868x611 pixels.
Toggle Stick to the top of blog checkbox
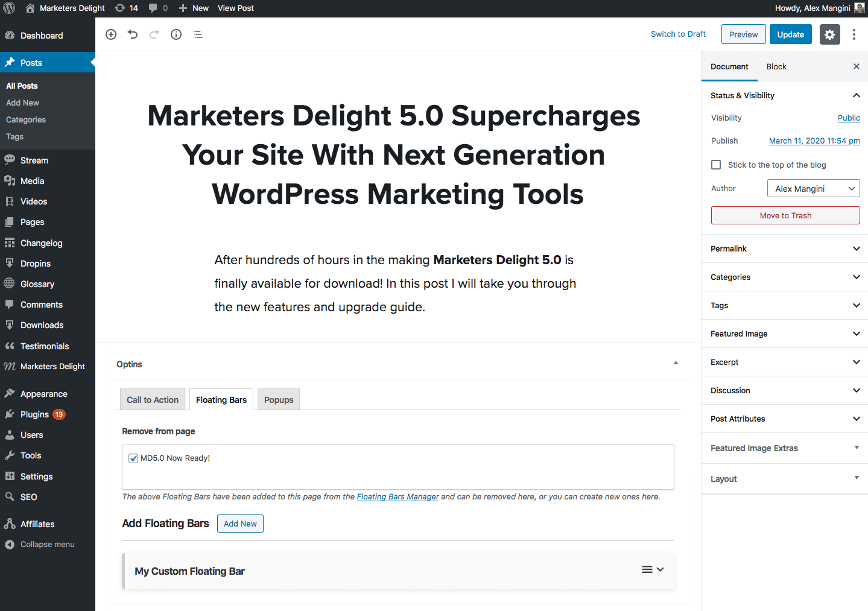716,165
